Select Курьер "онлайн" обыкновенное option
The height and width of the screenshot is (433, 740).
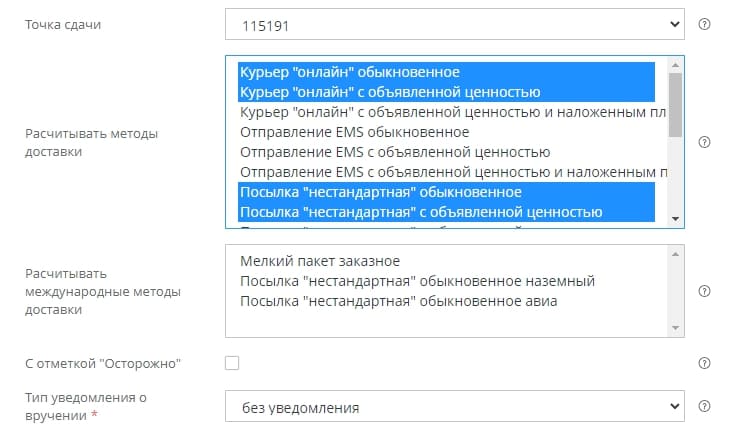(350, 72)
